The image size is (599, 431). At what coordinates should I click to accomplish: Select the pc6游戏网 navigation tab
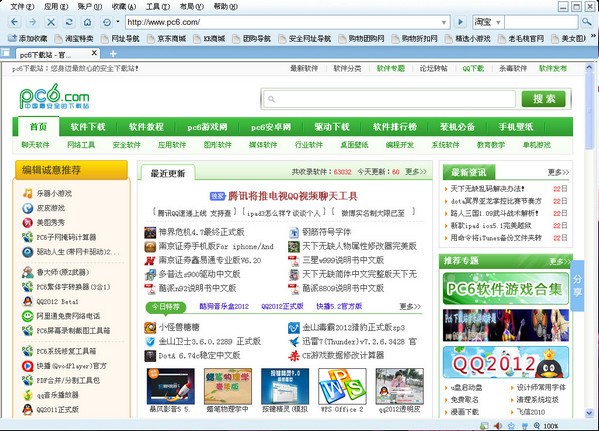207,127
